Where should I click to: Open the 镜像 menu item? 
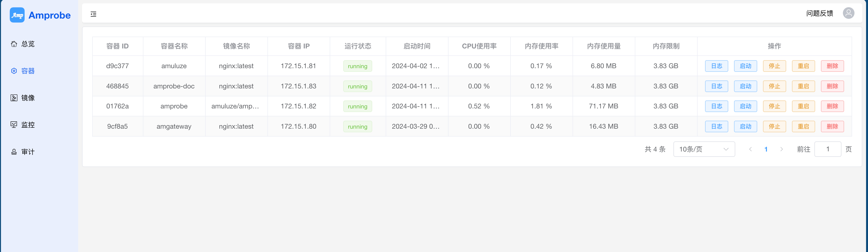28,98
